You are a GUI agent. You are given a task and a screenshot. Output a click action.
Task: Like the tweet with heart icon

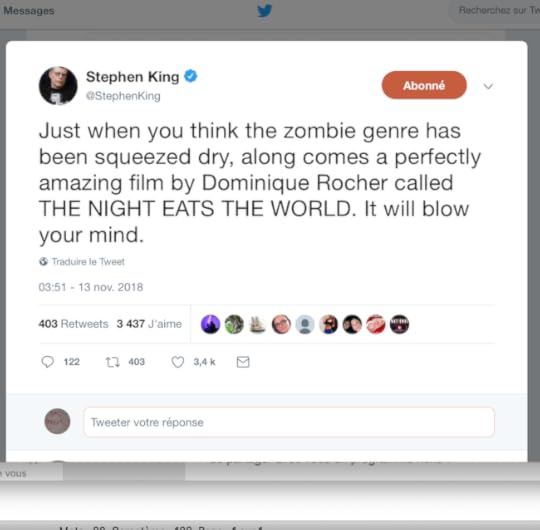click(178, 362)
